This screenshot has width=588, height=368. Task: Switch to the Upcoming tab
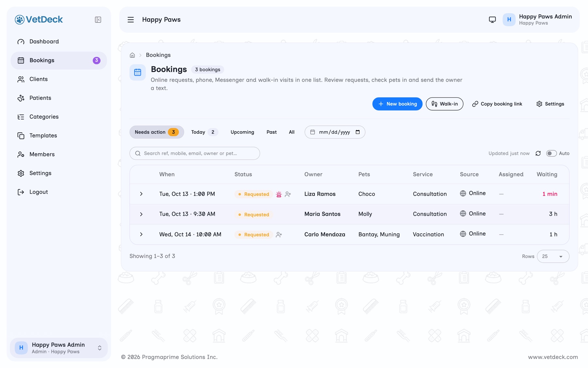coord(242,132)
